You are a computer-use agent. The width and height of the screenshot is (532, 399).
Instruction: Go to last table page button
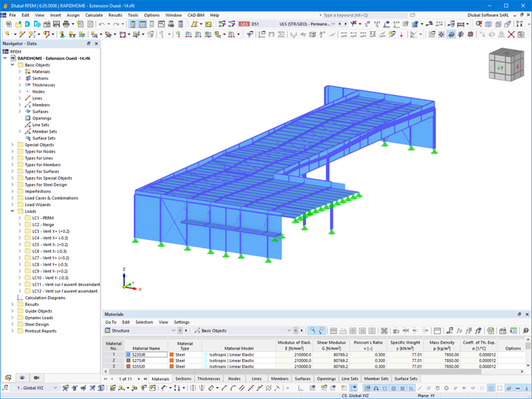146,378
